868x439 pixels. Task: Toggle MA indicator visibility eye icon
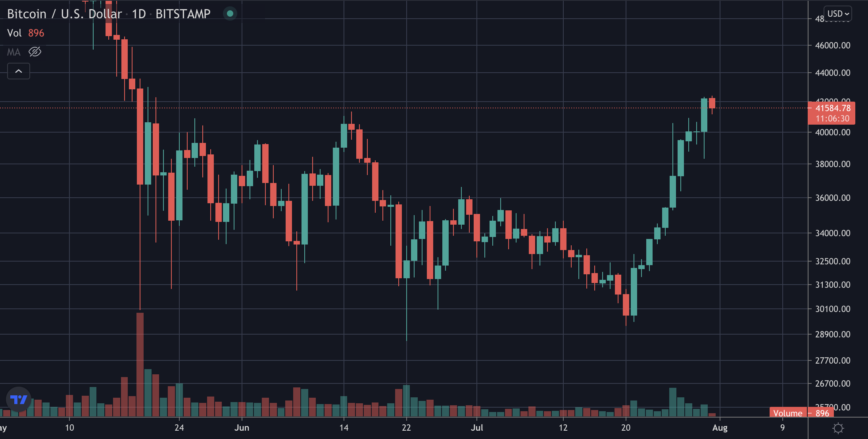click(35, 52)
